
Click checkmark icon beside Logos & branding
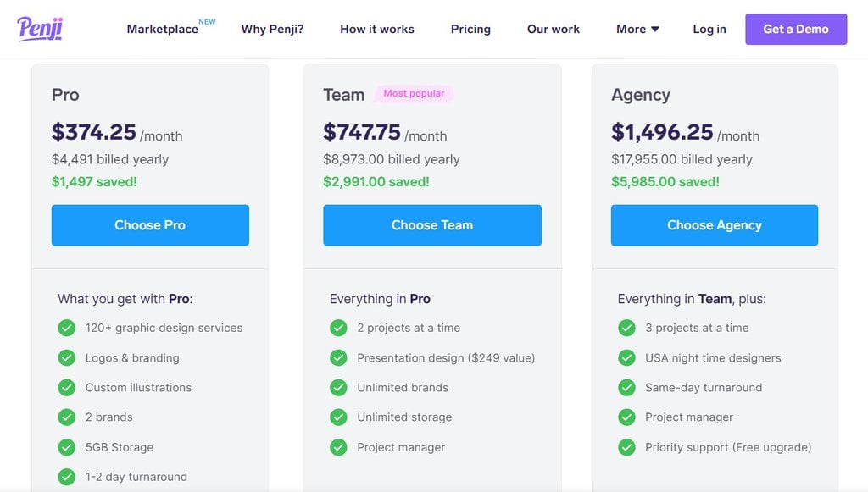click(67, 357)
